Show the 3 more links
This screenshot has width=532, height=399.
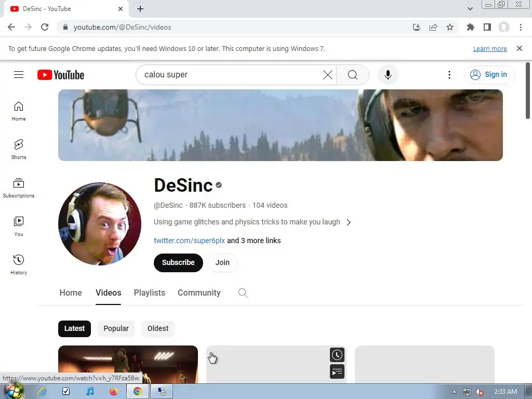(x=254, y=241)
